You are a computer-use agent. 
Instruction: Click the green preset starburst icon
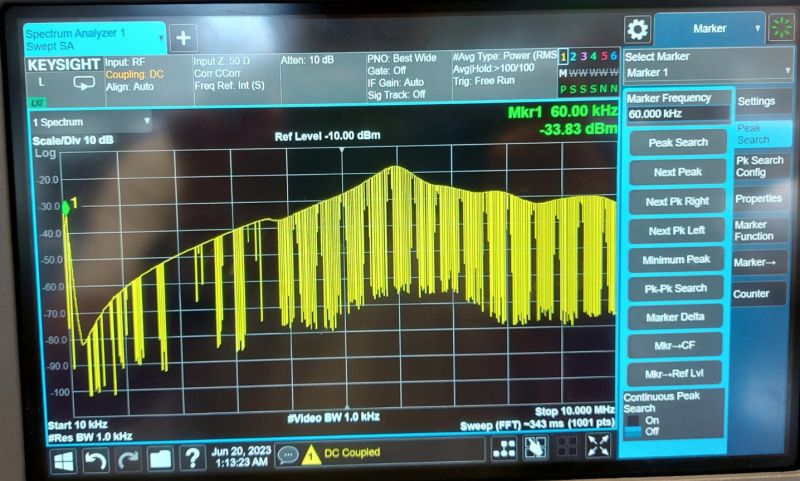[x=781, y=28]
